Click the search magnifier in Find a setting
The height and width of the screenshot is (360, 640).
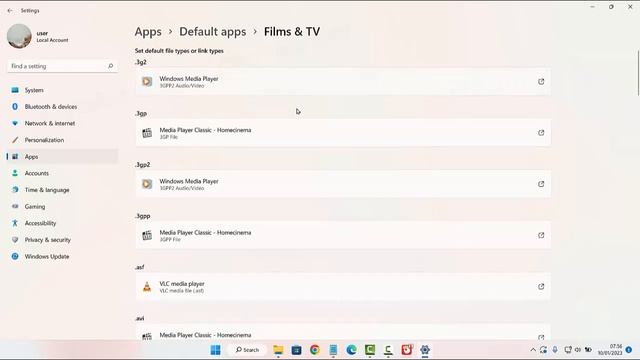point(110,66)
